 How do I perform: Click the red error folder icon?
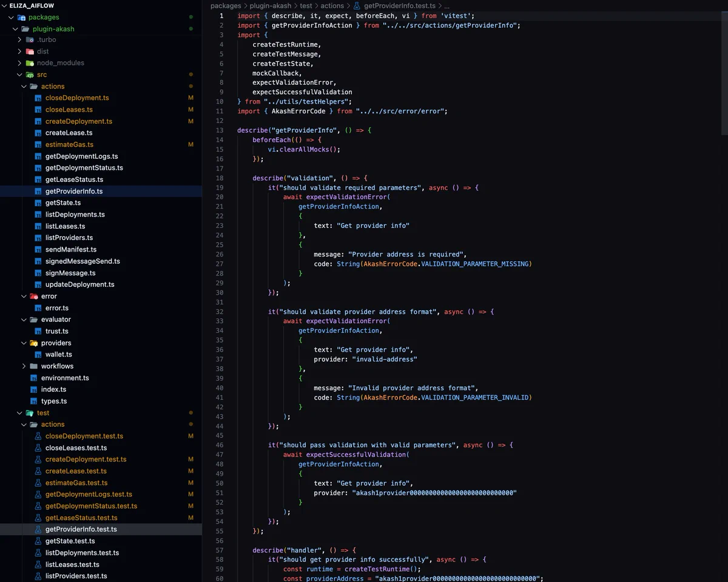pyautogui.click(x=34, y=296)
